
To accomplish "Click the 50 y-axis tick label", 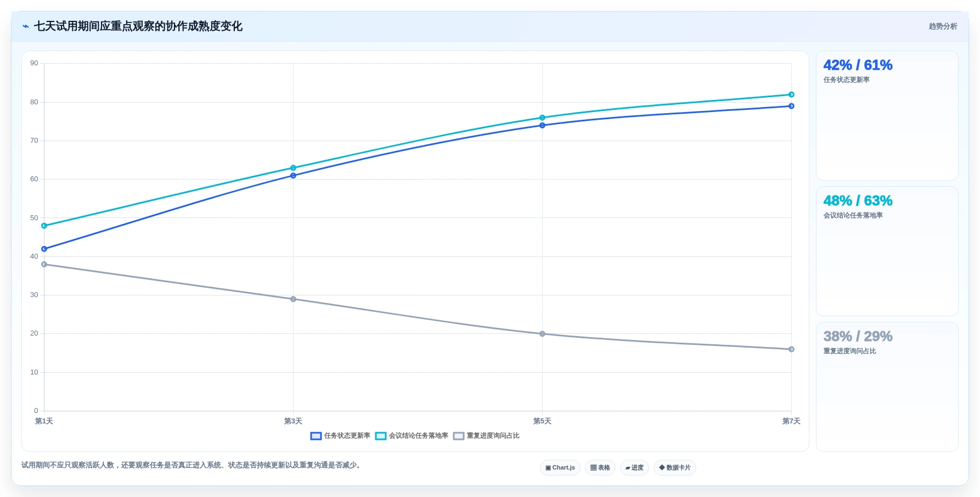I will click(34, 218).
